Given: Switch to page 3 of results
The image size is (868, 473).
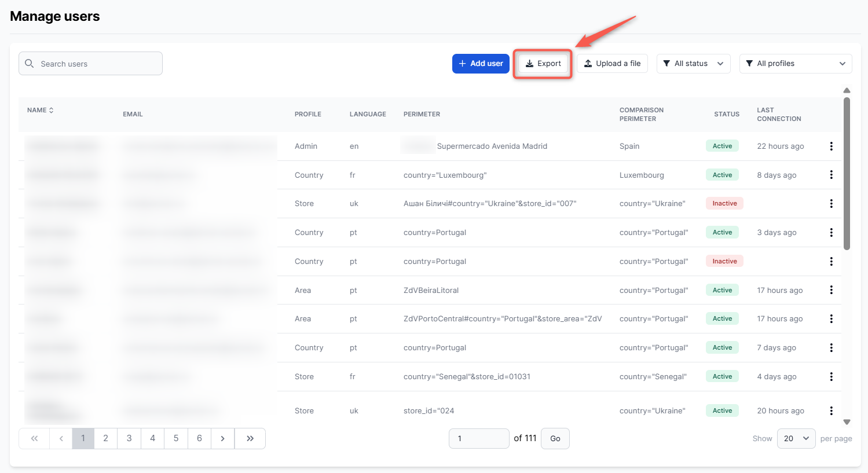Looking at the screenshot, I should coord(129,439).
